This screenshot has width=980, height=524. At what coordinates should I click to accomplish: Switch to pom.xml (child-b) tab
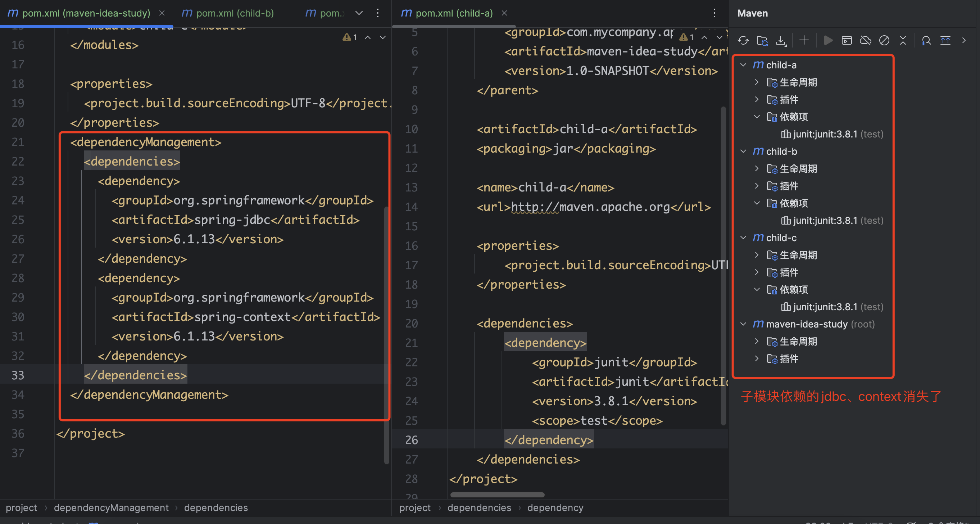point(235,13)
